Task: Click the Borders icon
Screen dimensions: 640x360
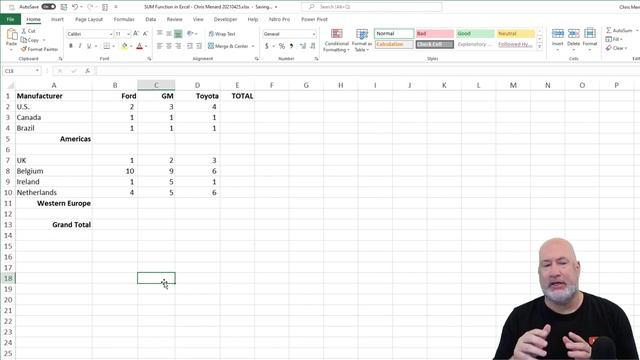Action: 107,46
